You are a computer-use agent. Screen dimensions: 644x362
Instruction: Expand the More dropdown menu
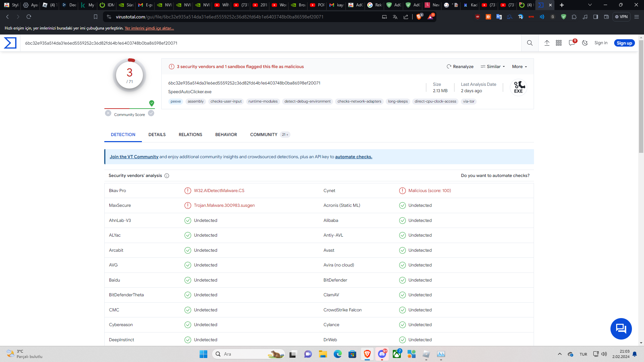pyautogui.click(x=519, y=67)
